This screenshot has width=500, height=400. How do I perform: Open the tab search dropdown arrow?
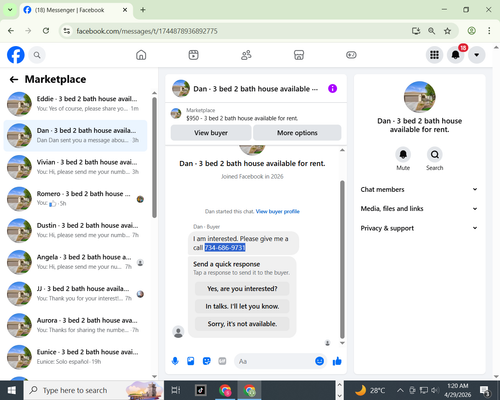(x=10, y=10)
